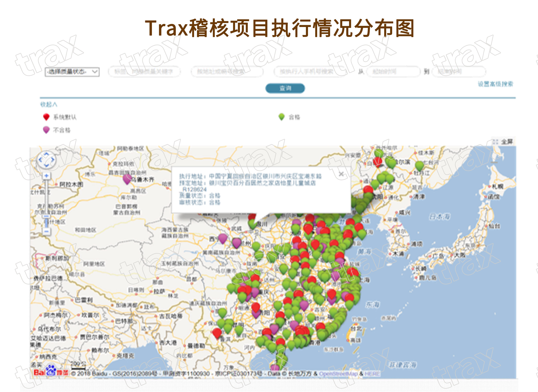Screen dimensions: 538x392
Task: Open the 选择质量状态 dropdown
Action: click(x=72, y=72)
